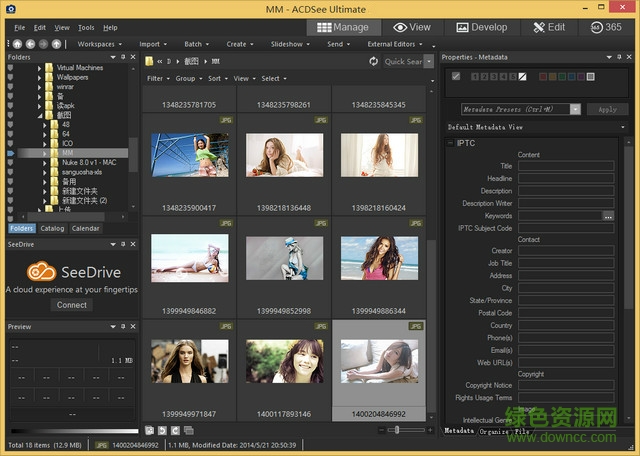Switch to the Catalog tab
Screen dimensions: 640x456
pos(53,228)
